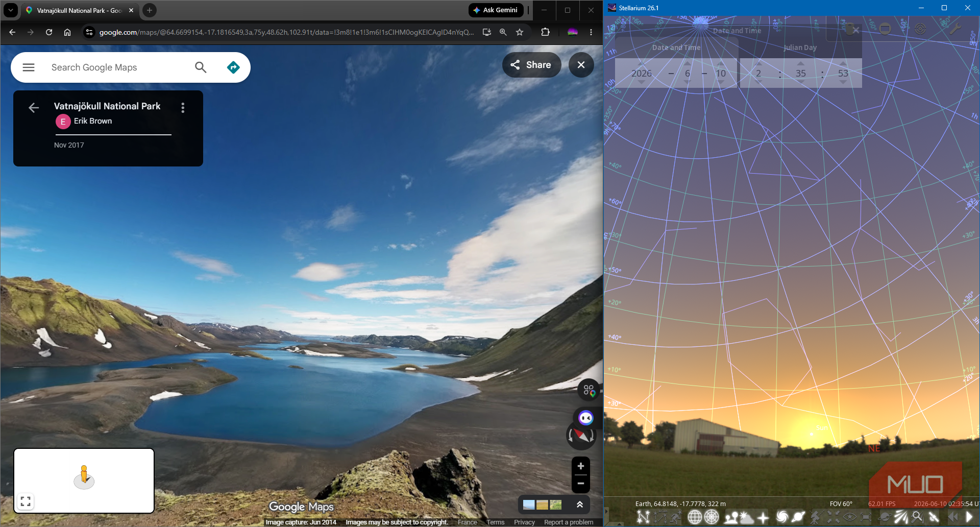The image size is (980, 527).
Task: Click the year field showing 2026
Action: coord(641,73)
